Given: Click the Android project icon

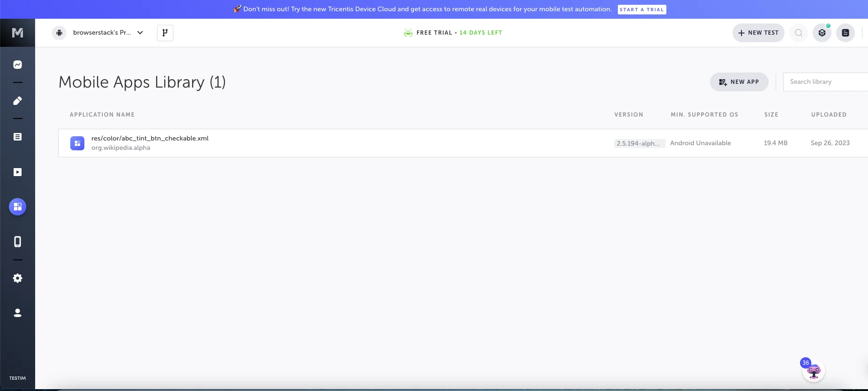Looking at the screenshot, I should point(59,33).
